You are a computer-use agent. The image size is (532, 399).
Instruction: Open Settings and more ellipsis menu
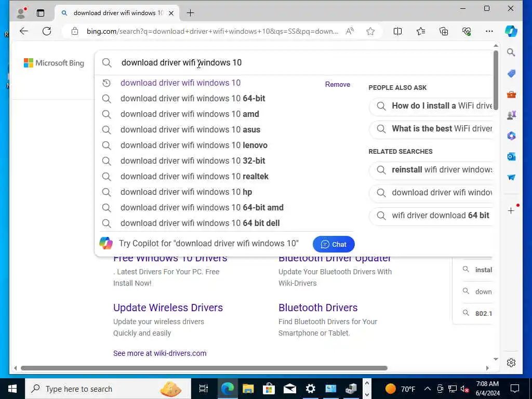tap(489, 31)
